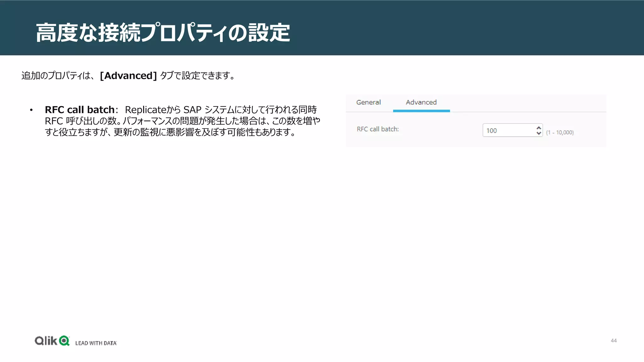Click the page number 44

tap(613, 341)
